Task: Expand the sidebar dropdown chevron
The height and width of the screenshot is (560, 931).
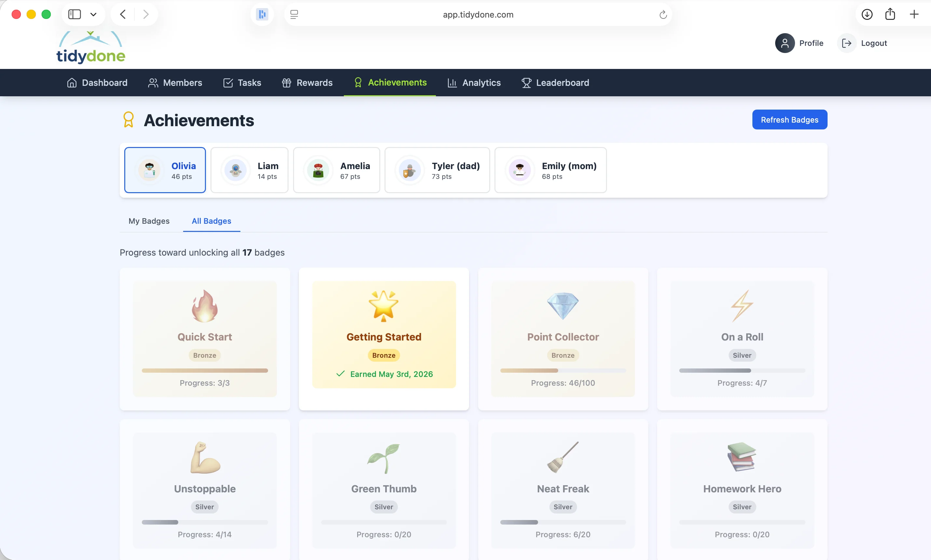Action: pos(93,15)
